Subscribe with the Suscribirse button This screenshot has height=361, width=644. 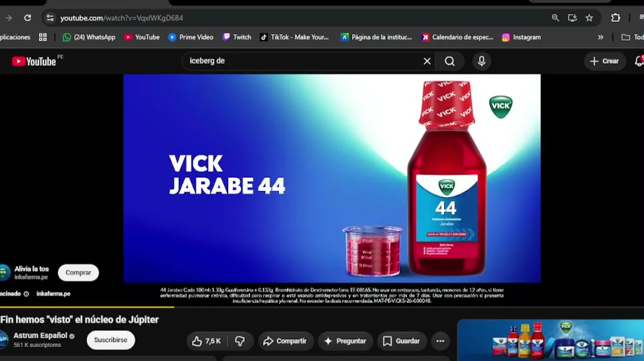pyautogui.click(x=111, y=340)
